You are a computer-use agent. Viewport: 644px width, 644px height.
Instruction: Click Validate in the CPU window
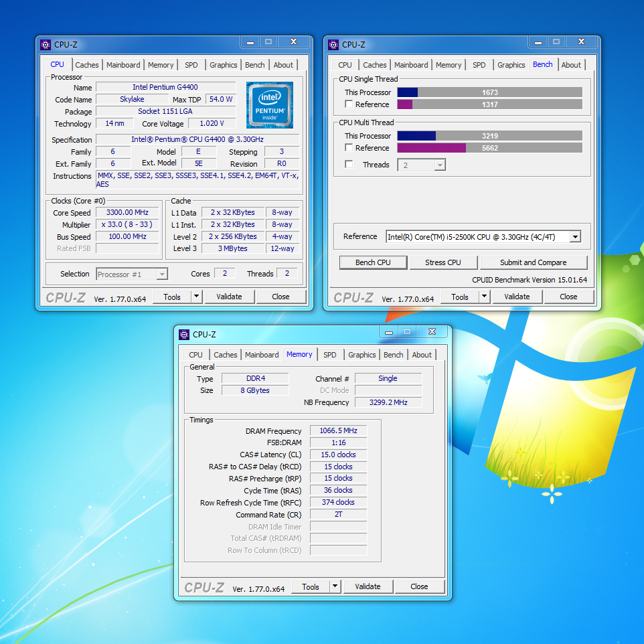229,297
